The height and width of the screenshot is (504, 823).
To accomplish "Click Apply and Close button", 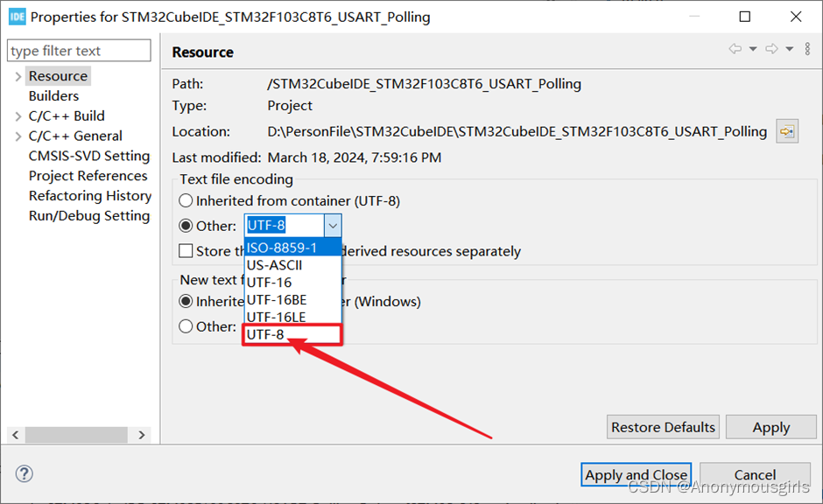I will click(636, 474).
